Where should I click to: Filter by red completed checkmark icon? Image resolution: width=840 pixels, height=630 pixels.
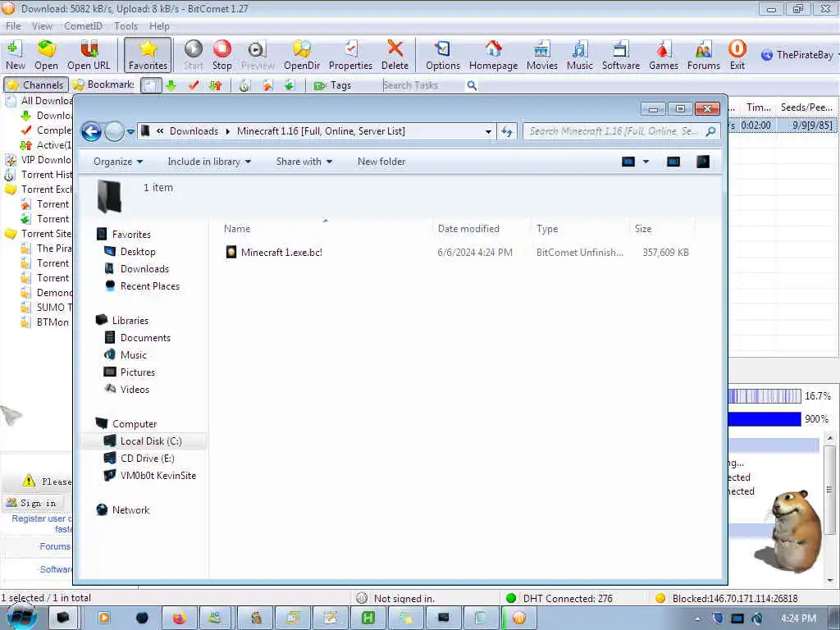194,85
